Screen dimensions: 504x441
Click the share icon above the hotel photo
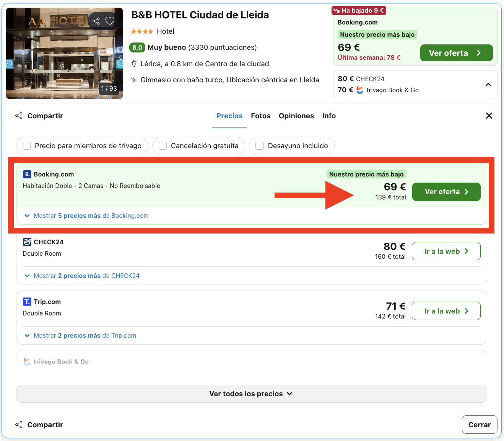click(x=96, y=21)
